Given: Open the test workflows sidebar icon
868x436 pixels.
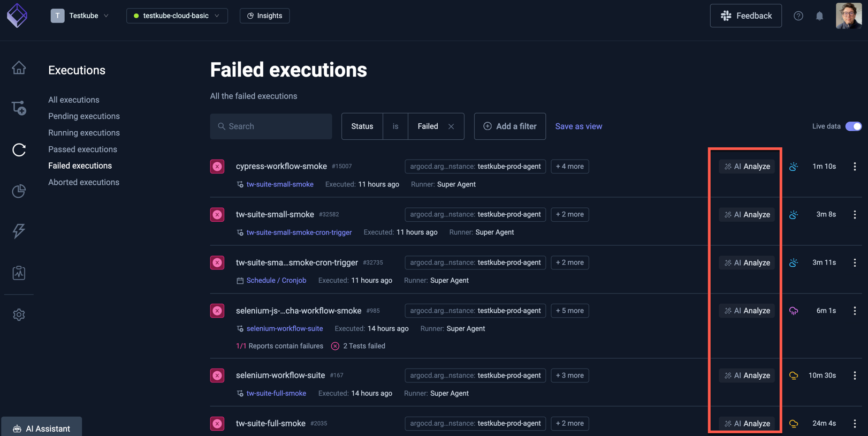Looking at the screenshot, I should click(19, 108).
